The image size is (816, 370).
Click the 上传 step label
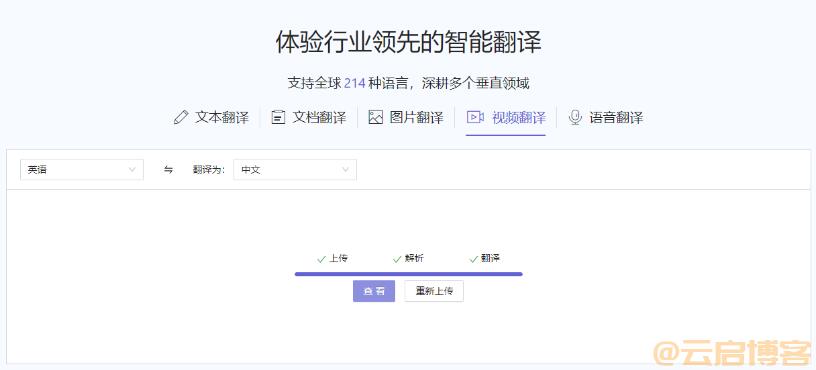[x=338, y=258]
